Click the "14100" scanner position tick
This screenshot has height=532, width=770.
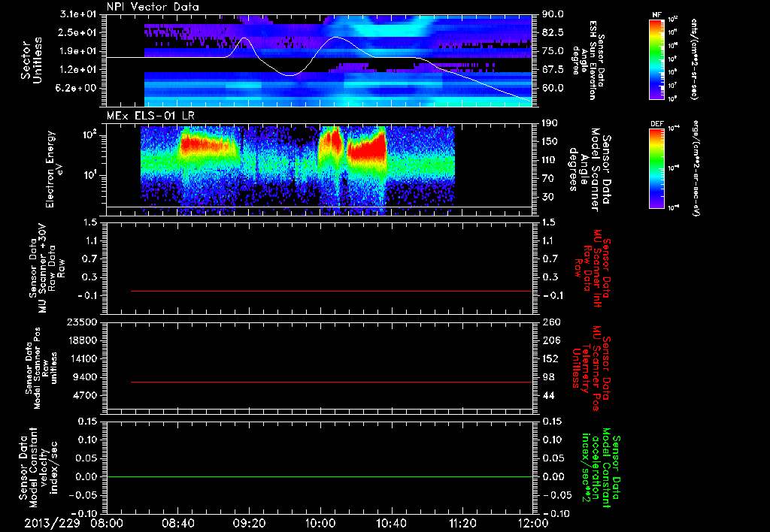tap(81, 358)
